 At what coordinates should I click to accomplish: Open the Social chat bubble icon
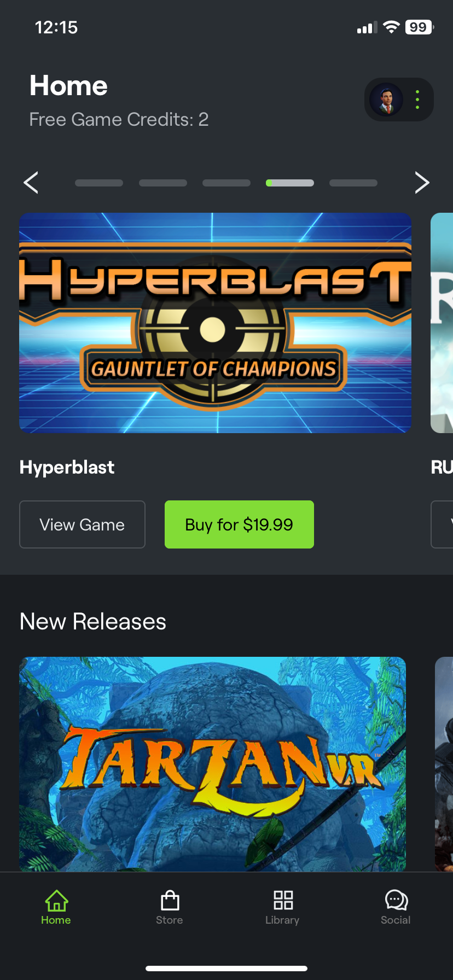click(x=396, y=900)
